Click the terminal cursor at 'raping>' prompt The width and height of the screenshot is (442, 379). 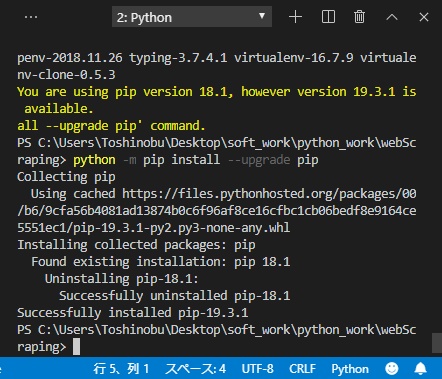click(x=76, y=347)
